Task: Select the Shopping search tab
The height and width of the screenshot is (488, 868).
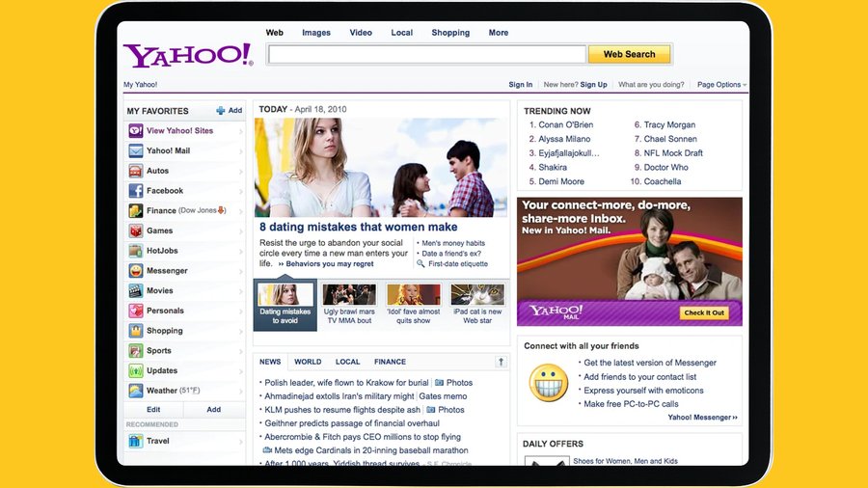Action: tap(450, 33)
